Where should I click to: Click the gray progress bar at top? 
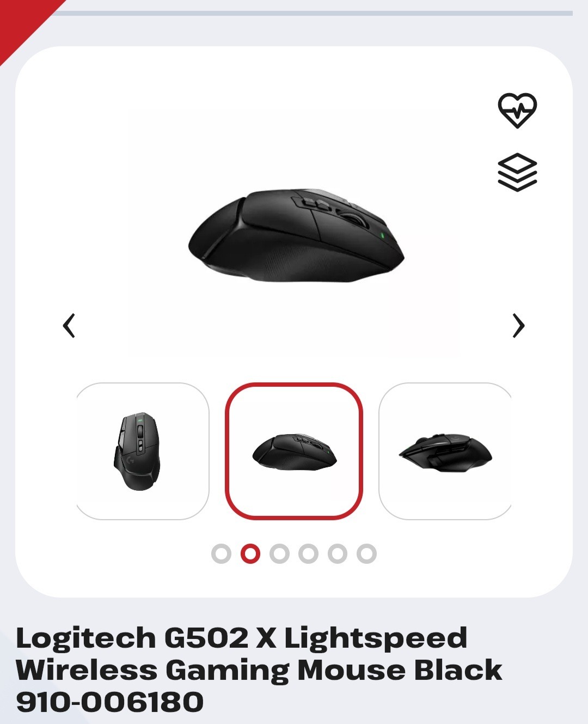[x=313, y=13]
